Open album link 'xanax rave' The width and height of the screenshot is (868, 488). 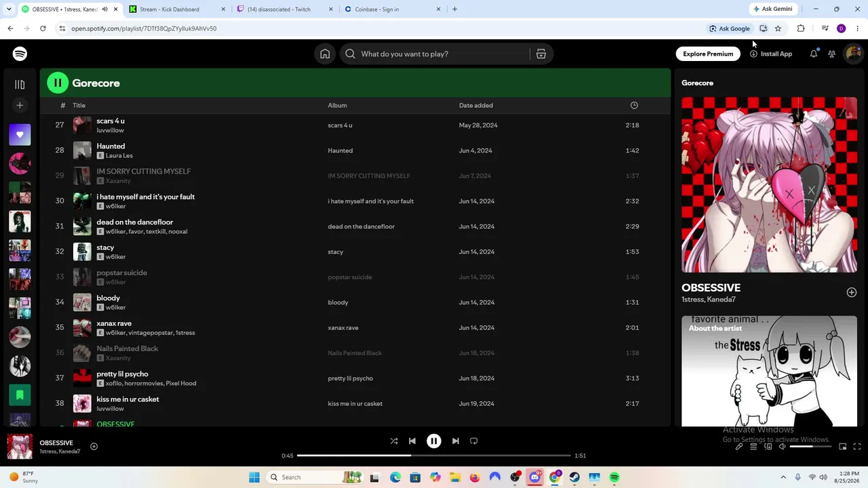tap(343, 327)
